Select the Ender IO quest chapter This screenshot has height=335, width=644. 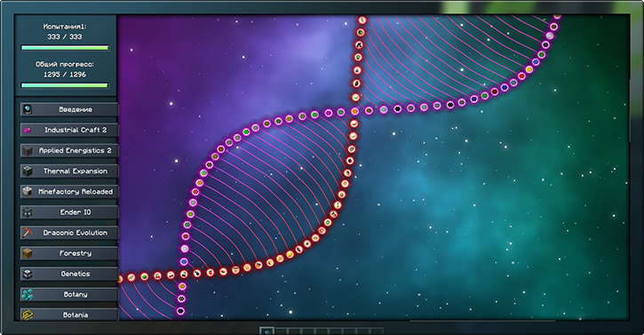(x=69, y=212)
